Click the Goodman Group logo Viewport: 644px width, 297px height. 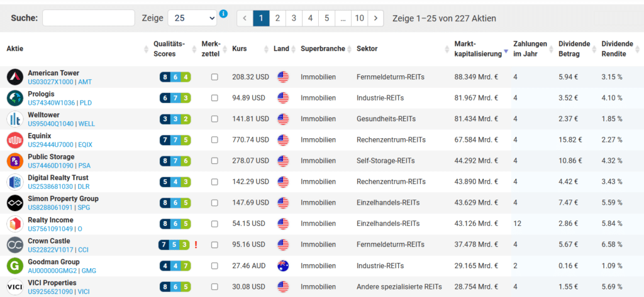coord(15,266)
